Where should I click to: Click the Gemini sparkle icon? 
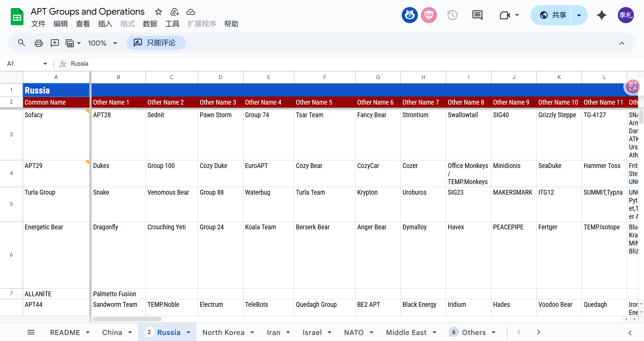(601, 15)
